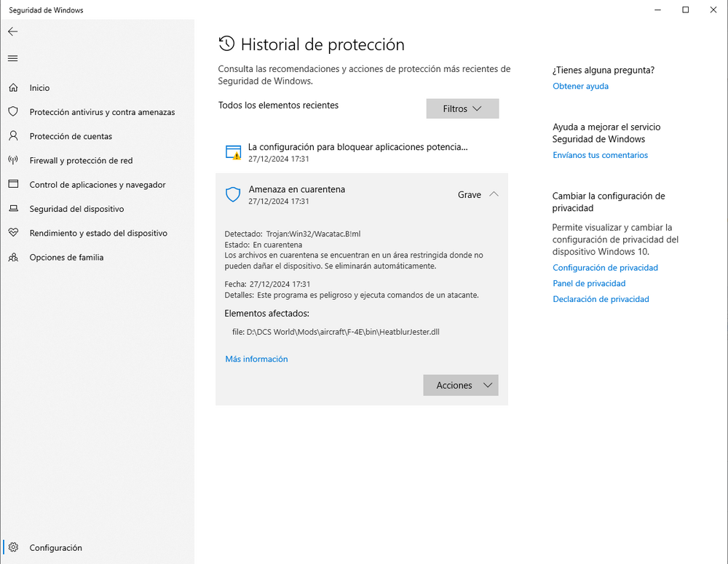Viewport: 728px width, 564px height.
Task: Open Control de aplicaciones y navegador
Action: click(98, 184)
